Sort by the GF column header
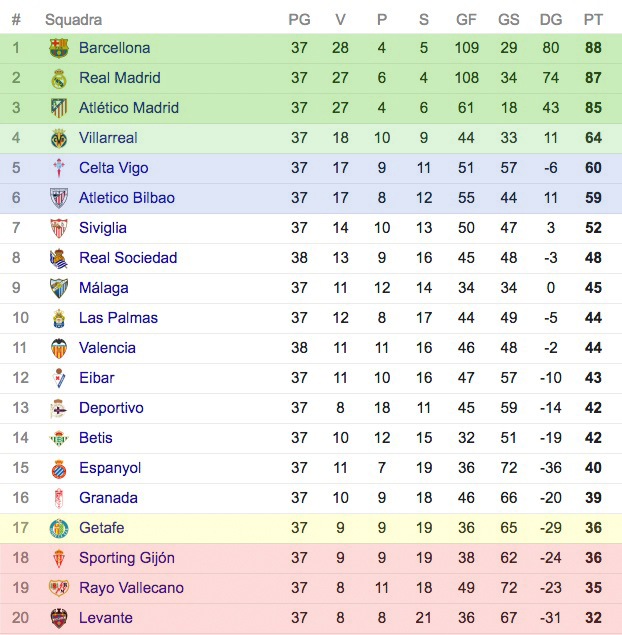 point(466,20)
